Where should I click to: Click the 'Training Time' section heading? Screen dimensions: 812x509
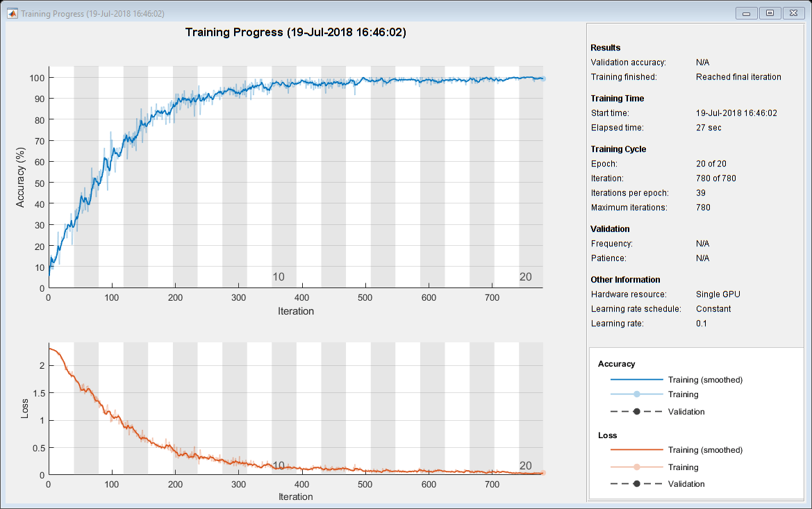(x=618, y=99)
